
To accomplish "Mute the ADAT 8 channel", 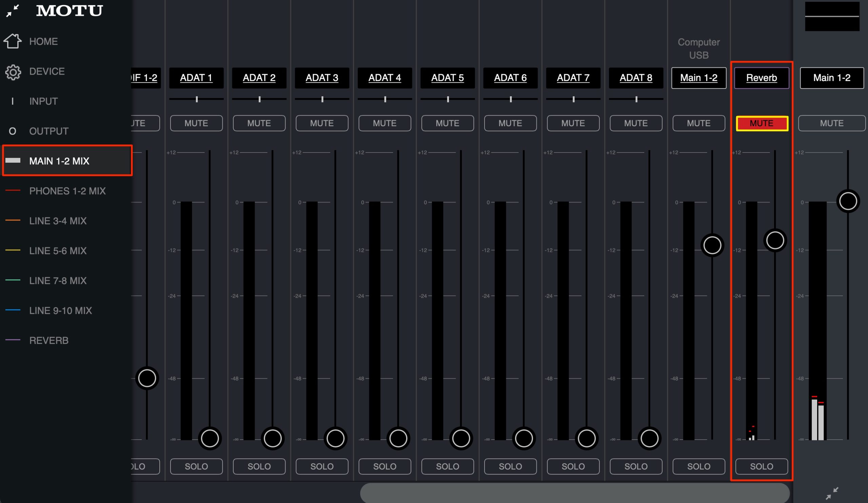I will 636,123.
